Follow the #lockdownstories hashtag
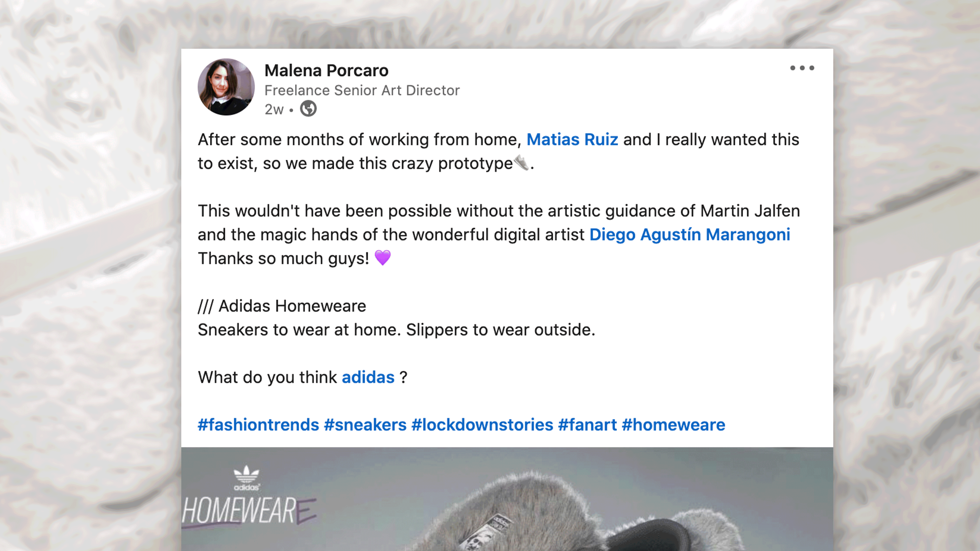Image resolution: width=980 pixels, height=551 pixels. pyautogui.click(x=483, y=425)
